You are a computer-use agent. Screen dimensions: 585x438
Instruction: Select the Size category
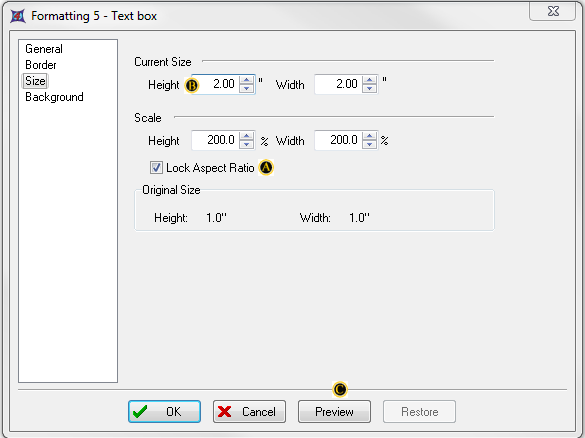[35, 81]
